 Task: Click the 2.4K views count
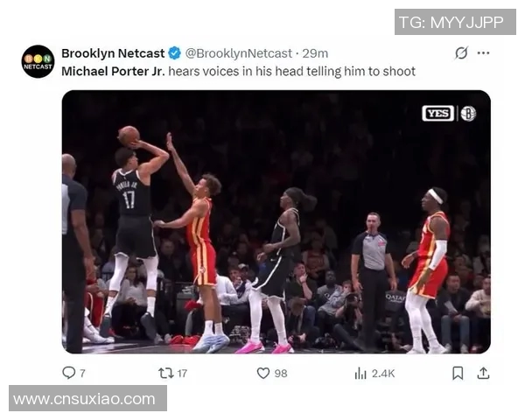(x=383, y=374)
